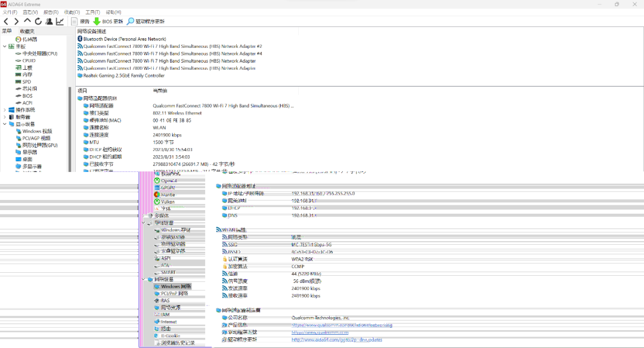Select 中央处理器(CPU) in the tree
Viewport: 644px width, 348px height.
click(36, 54)
